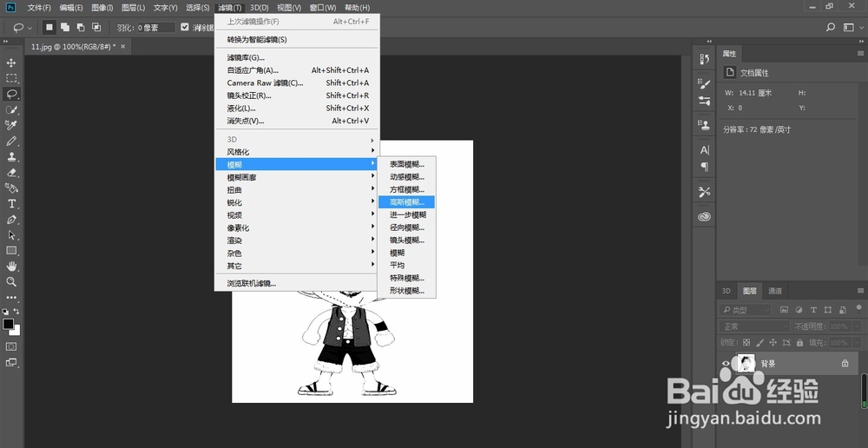Screen dimensions: 868x448
Task: Choose Add to selection mode
Action: pos(65,27)
